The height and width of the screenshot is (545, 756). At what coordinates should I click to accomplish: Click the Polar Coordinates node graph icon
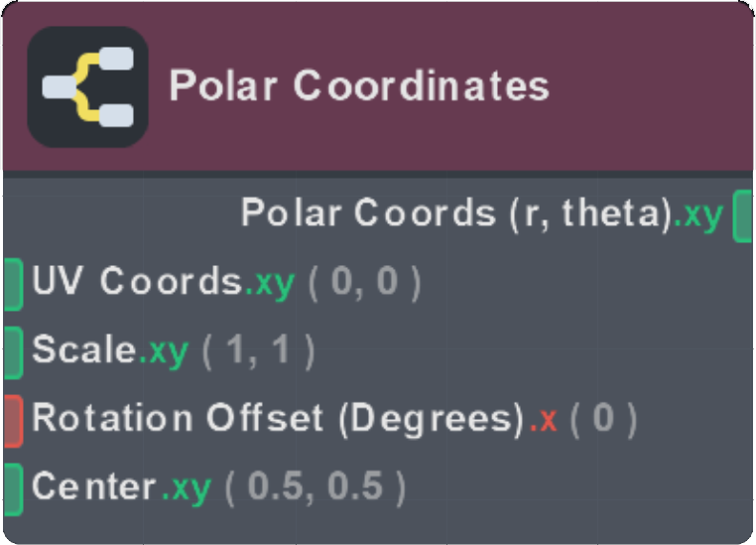point(87,87)
